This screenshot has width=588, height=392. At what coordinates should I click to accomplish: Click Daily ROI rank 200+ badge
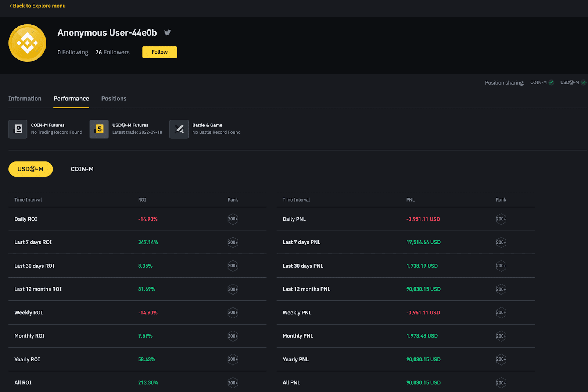click(x=233, y=219)
